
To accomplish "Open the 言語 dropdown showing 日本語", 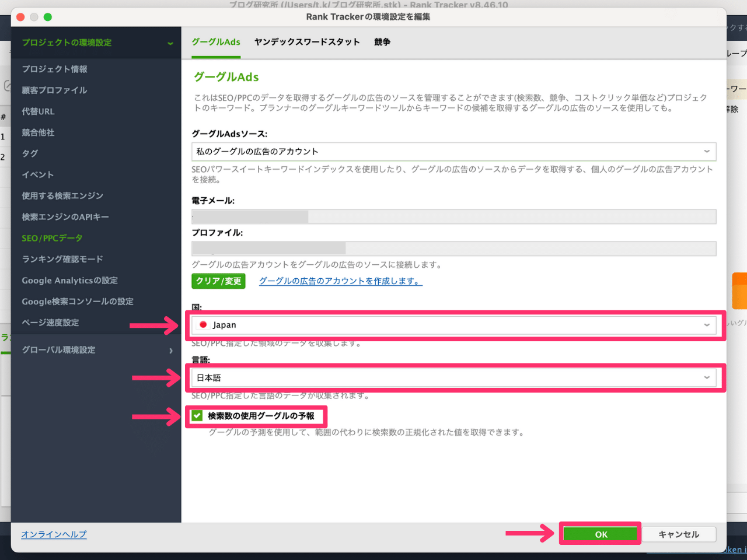I will 453,378.
